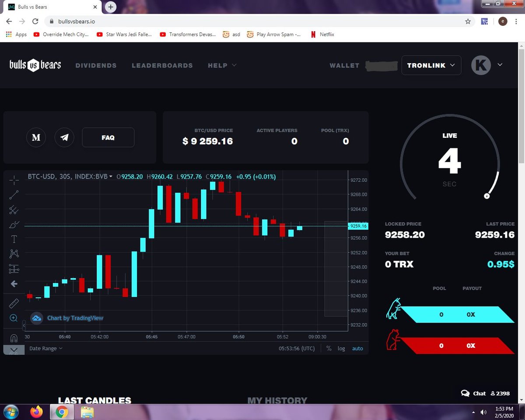Click the Locked Price value 9258.20

(x=405, y=235)
